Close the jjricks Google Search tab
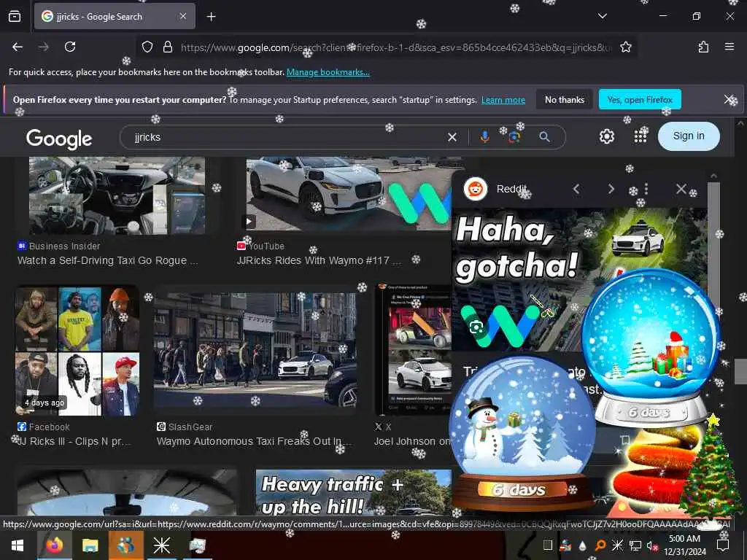Screen dimensions: 747x560 pos(183,16)
